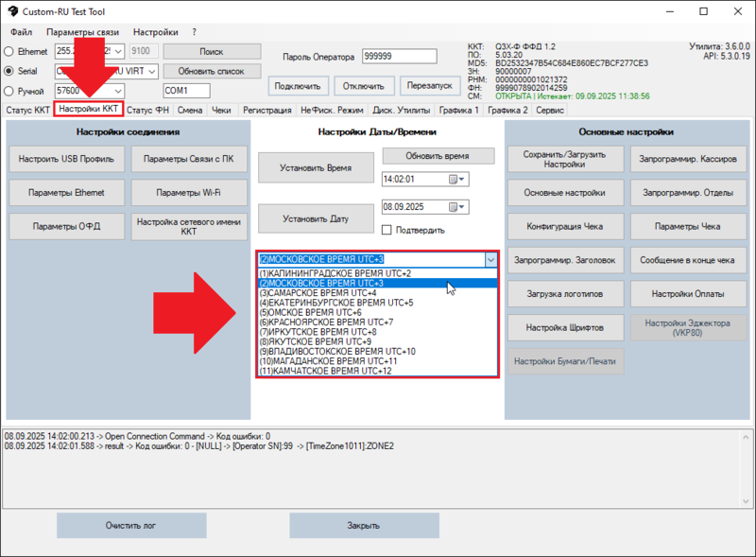Open the date picker calendar icon
Image resolution: width=756 pixels, height=557 pixels.
point(455,206)
